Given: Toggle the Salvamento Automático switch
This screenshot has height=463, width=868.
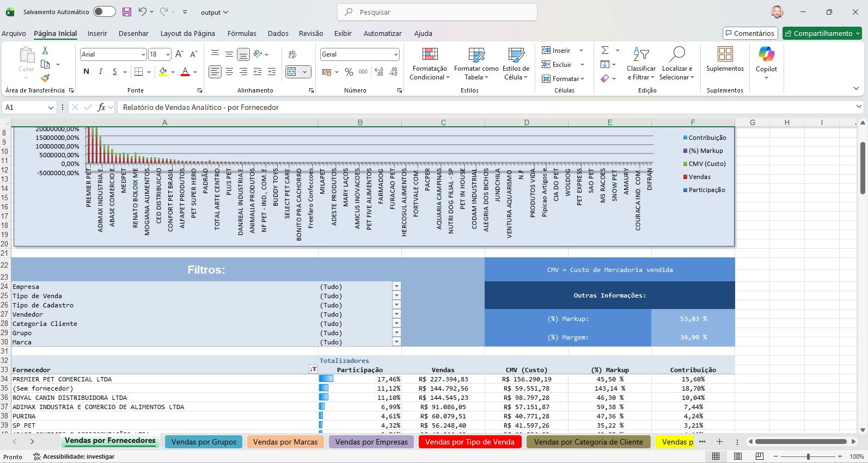Looking at the screenshot, I should point(104,12).
